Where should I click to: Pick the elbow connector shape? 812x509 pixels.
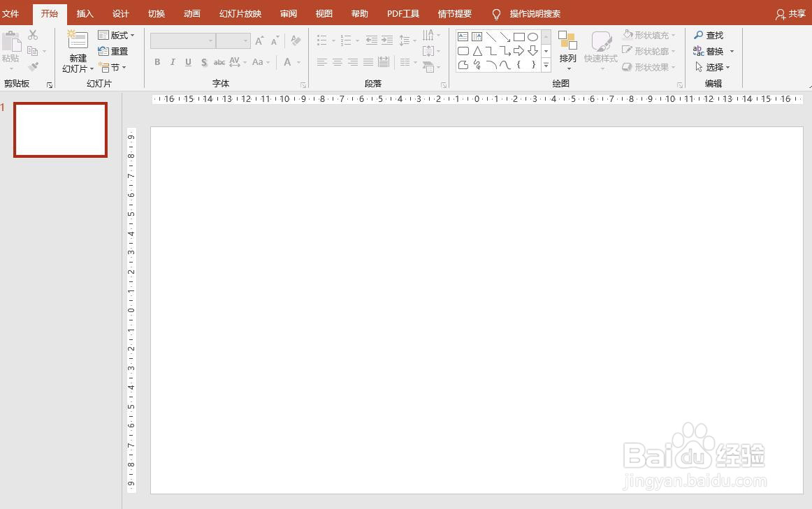click(x=491, y=51)
